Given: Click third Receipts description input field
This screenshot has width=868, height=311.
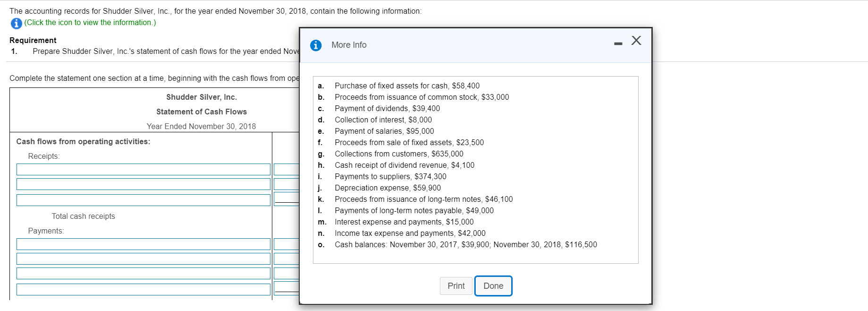Looking at the screenshot, I should [143, 200].
